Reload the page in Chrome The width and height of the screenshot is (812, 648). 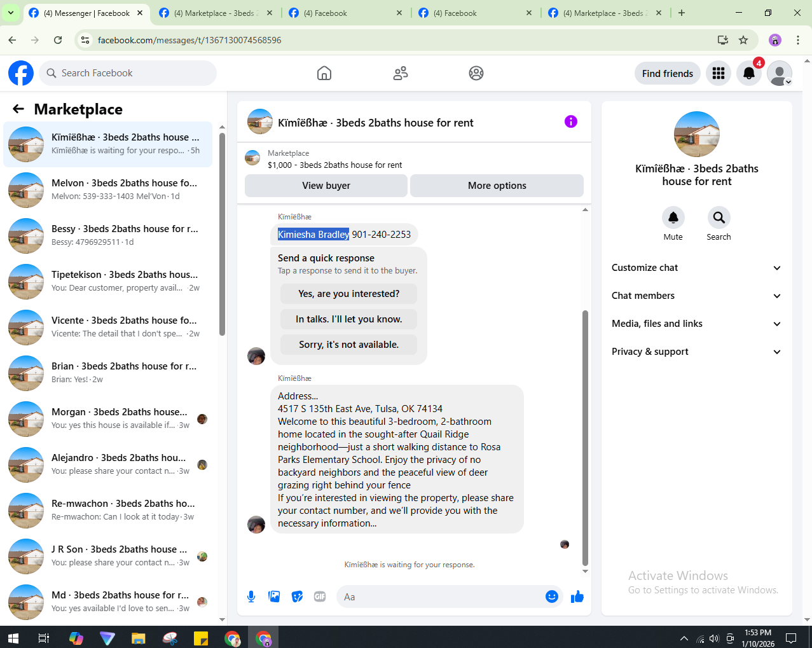tap(58, 40)
